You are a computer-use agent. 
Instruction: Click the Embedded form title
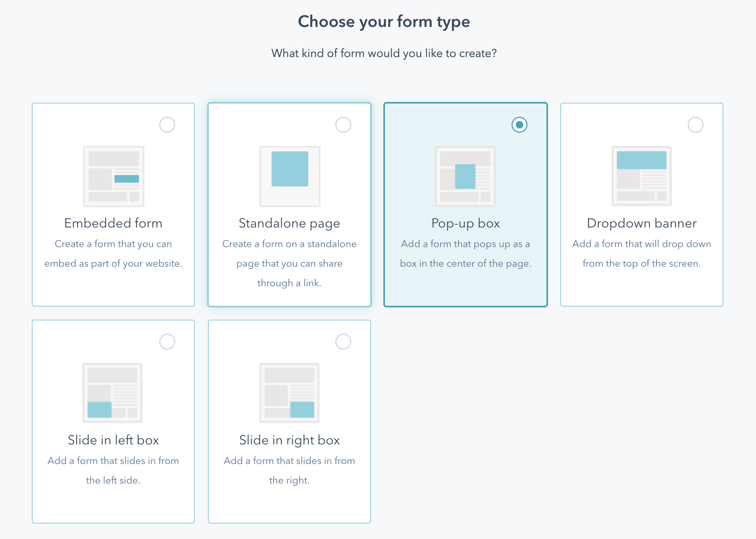pos(113,223)
